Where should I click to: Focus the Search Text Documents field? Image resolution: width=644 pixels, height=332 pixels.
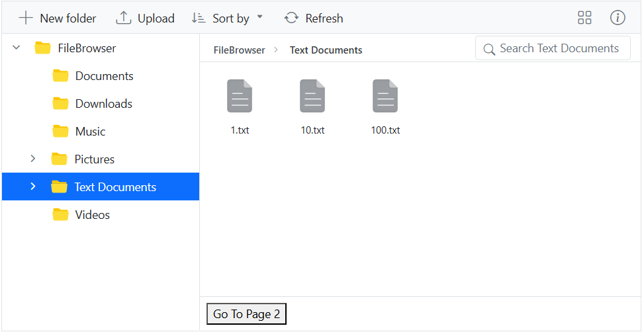pos(553,48)
